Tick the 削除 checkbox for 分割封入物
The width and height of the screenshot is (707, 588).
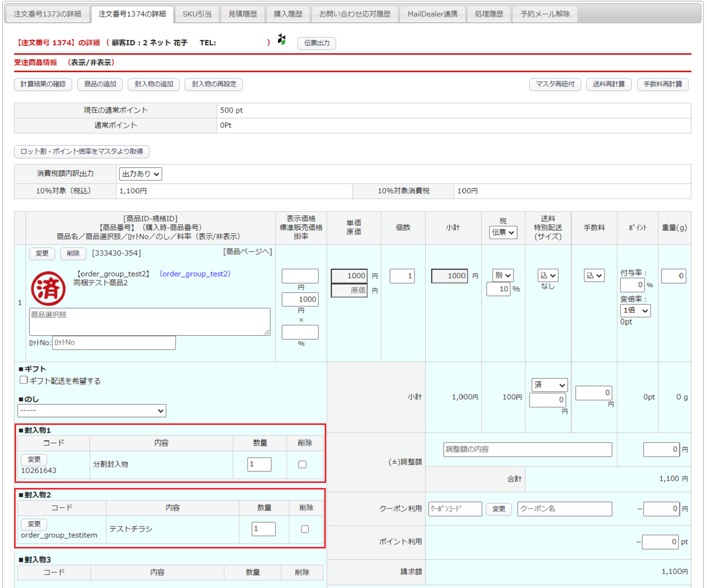[302, 464]
